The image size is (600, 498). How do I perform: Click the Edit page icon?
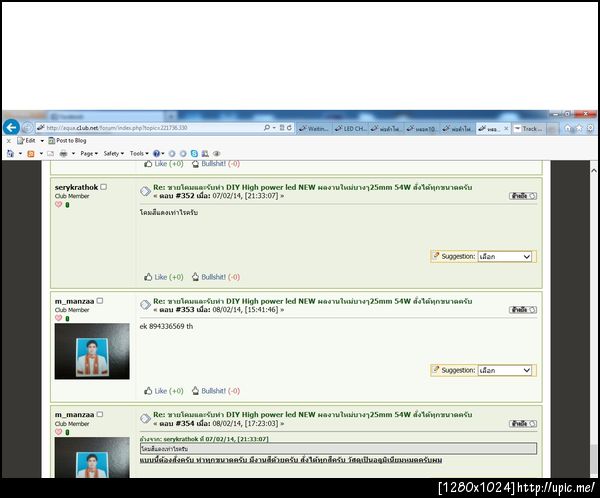[x=21, y=140]
